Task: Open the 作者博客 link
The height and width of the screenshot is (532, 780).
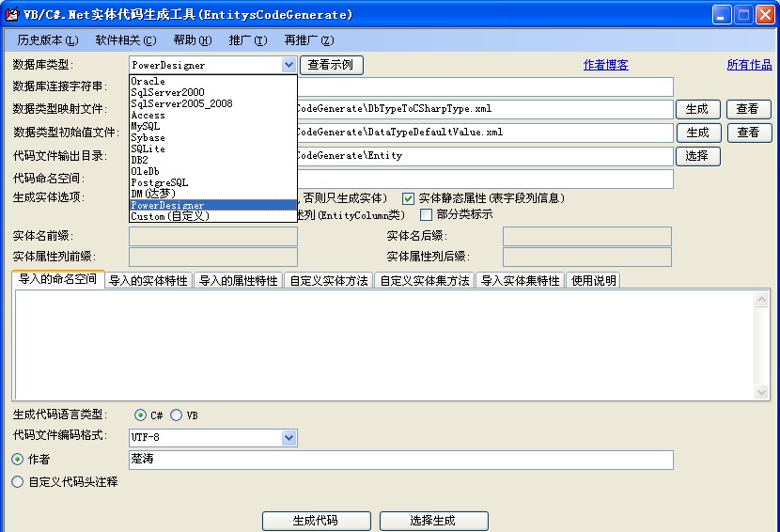Action: tap(605, 65)
